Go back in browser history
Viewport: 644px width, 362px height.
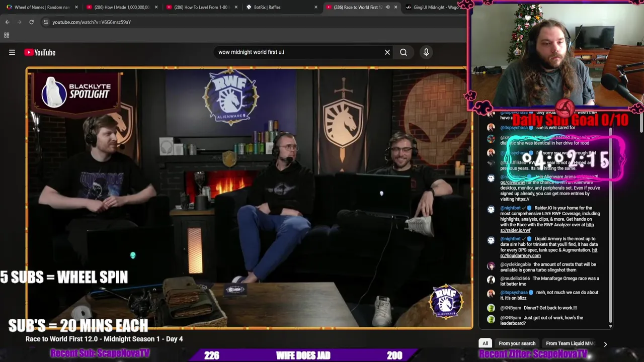pyautogui.click(x=7, y=22)
